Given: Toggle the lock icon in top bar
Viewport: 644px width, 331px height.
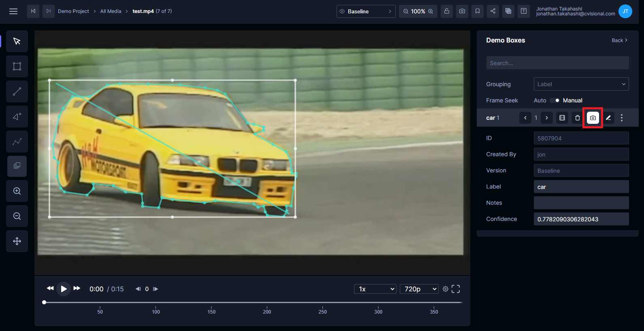Looking at the screenshot, I should 446,11.
